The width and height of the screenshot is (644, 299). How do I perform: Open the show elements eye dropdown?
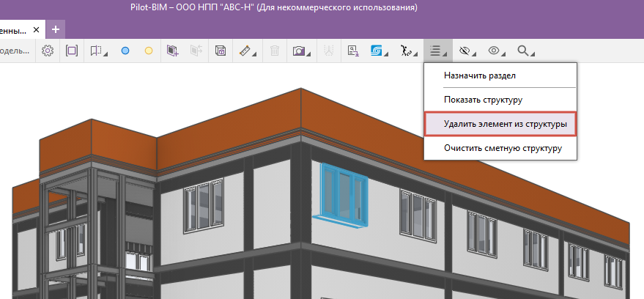pyautogui.click(x=496, y=51)
